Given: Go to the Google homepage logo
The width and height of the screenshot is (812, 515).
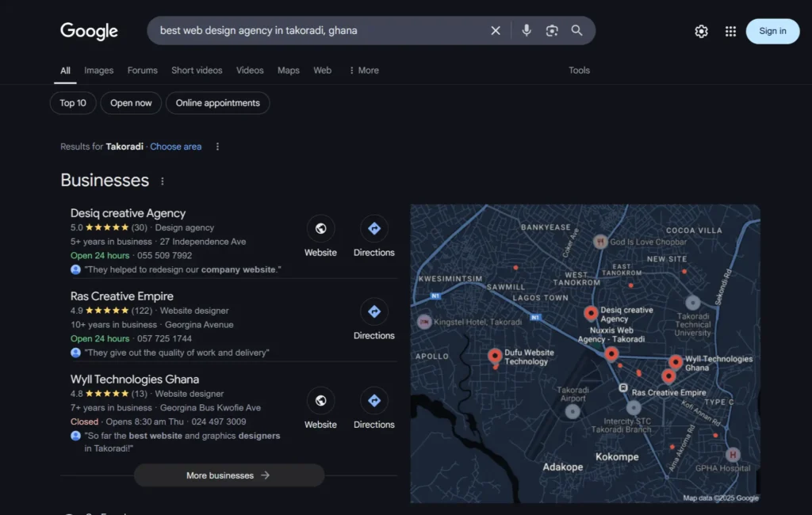Looking at the screenshot, I should (x=89, y=31).
